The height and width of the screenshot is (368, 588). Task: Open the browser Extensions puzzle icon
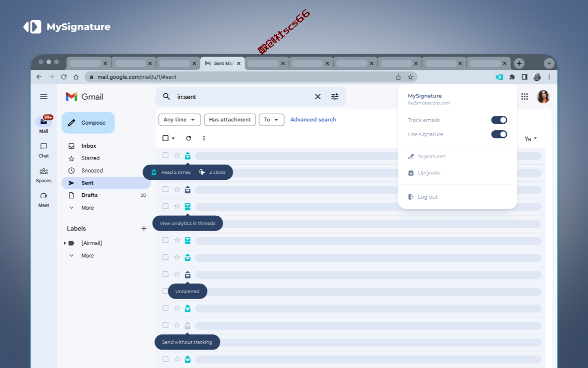(x=512, y=77)
